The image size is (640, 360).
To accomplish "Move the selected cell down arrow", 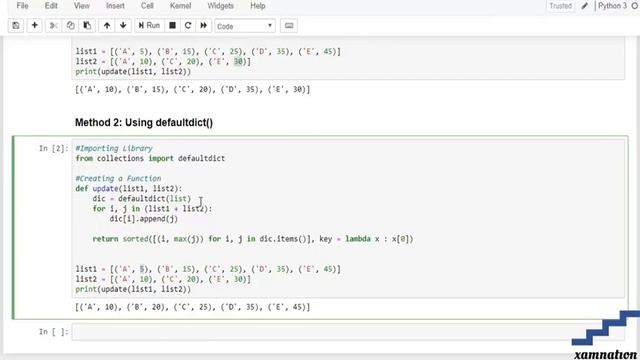I will (123, 26).
